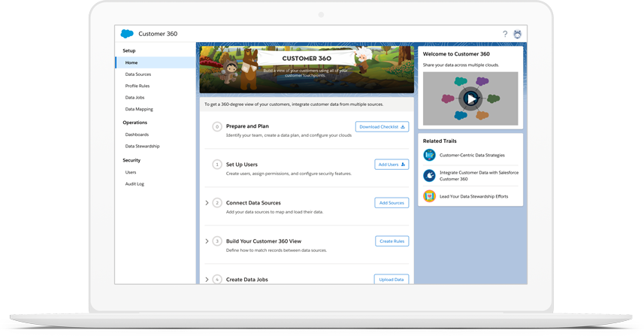The height and width of the screenshot is (336, 644).
Task: Open Lead Your Data Stewardship Efforts icon
Action: coord(430,196)
